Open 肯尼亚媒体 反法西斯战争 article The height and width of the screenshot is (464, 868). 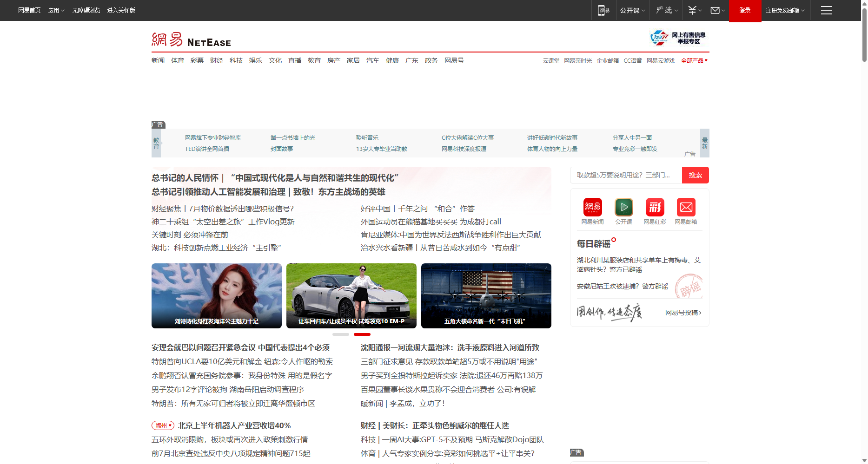(x=451, y=235)
